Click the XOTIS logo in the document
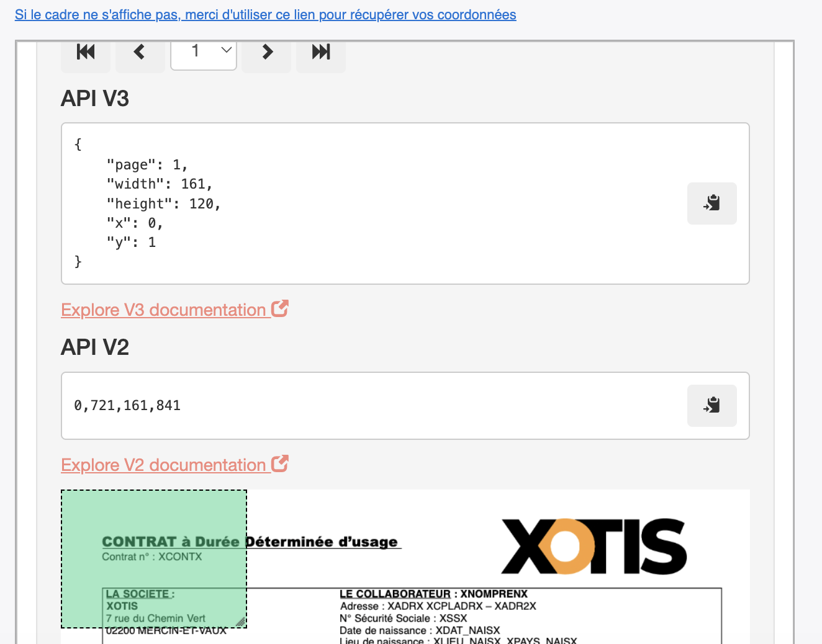This screenshot has width=822, height=644. (x=594, y=547)
